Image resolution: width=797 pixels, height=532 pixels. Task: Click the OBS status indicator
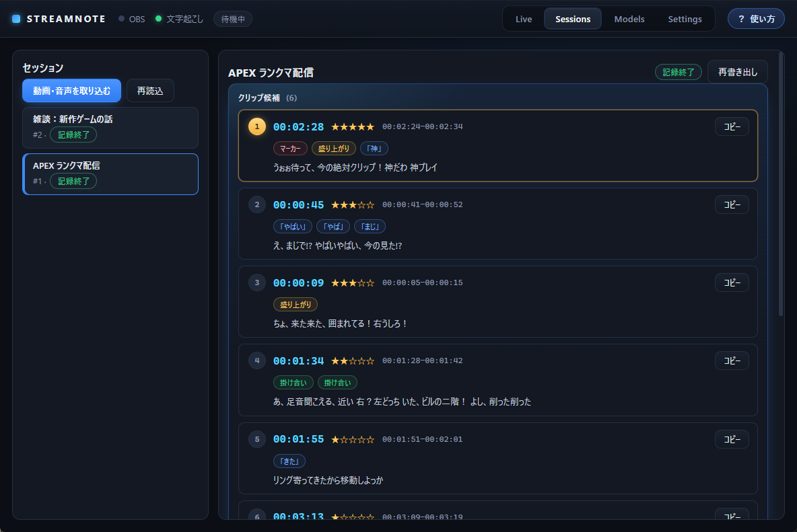[132, 19]
